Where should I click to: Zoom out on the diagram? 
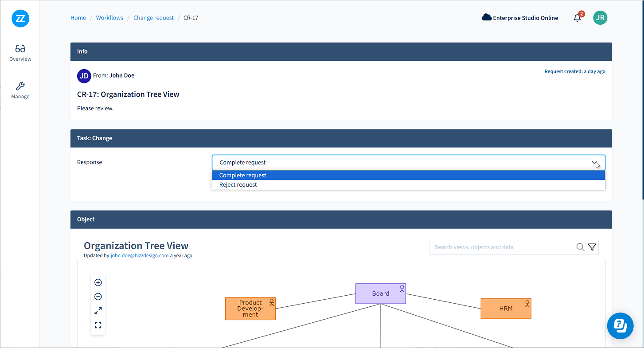98,297
